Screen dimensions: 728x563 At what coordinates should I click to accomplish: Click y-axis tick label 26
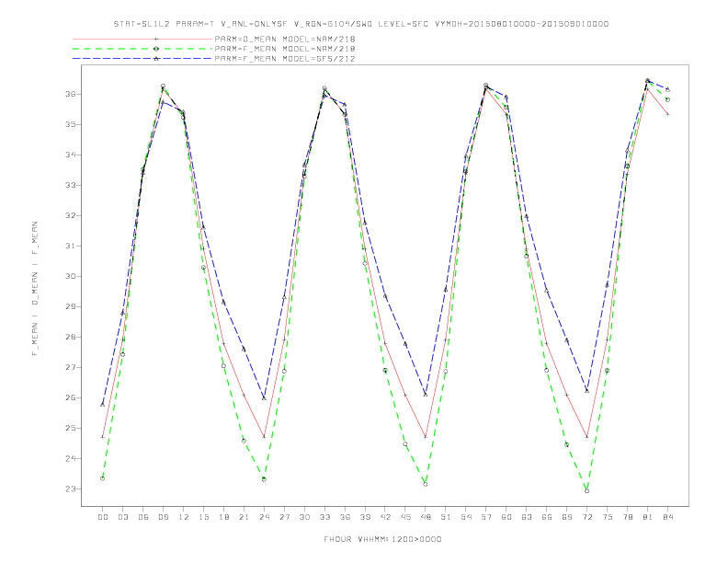(x=71, y=397)
